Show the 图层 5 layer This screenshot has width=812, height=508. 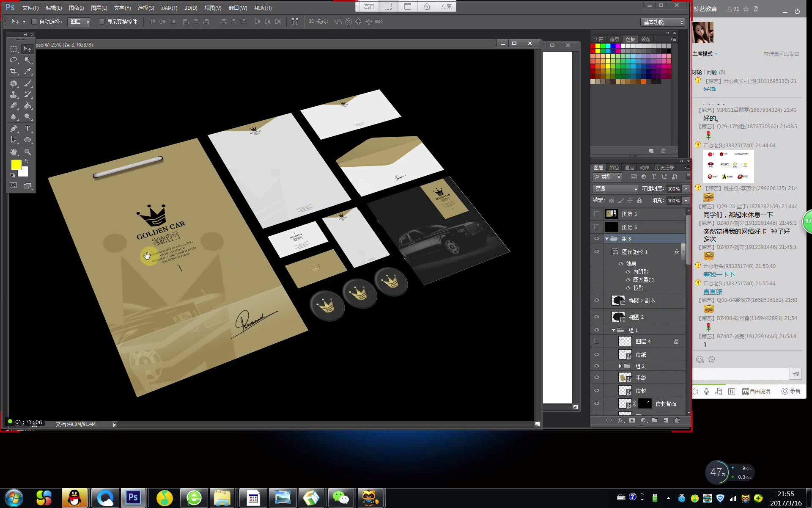click(x=597, y=214)
